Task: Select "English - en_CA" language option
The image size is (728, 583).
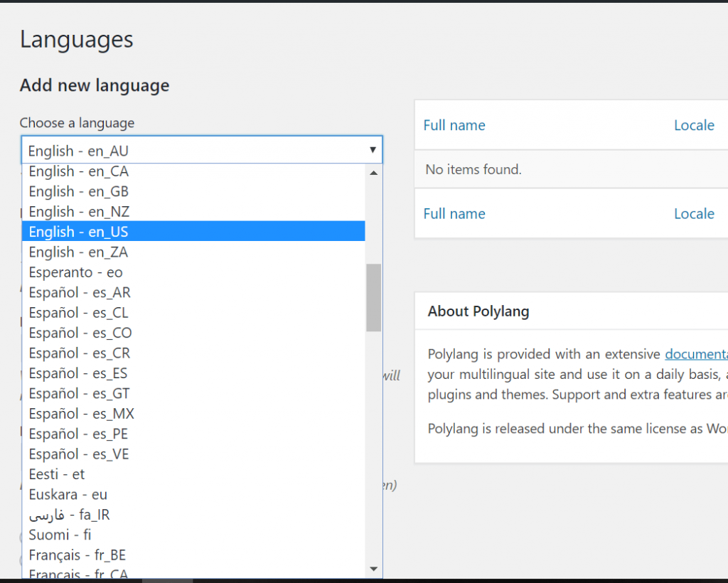Action: (x=78, y=171)
